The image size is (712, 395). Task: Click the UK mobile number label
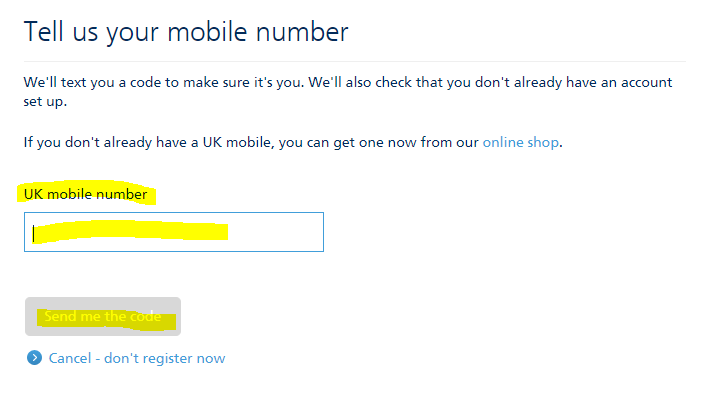click(85, 194)
